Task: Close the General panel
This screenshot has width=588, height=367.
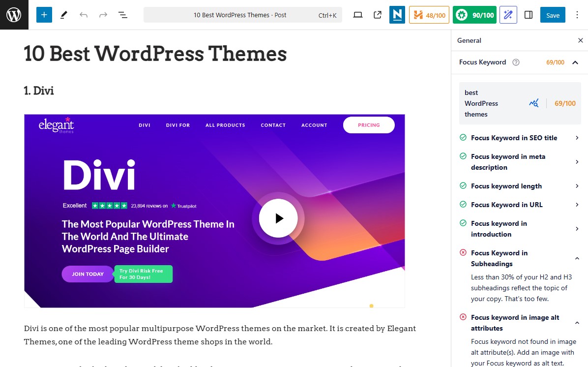Action: point(581,40)
